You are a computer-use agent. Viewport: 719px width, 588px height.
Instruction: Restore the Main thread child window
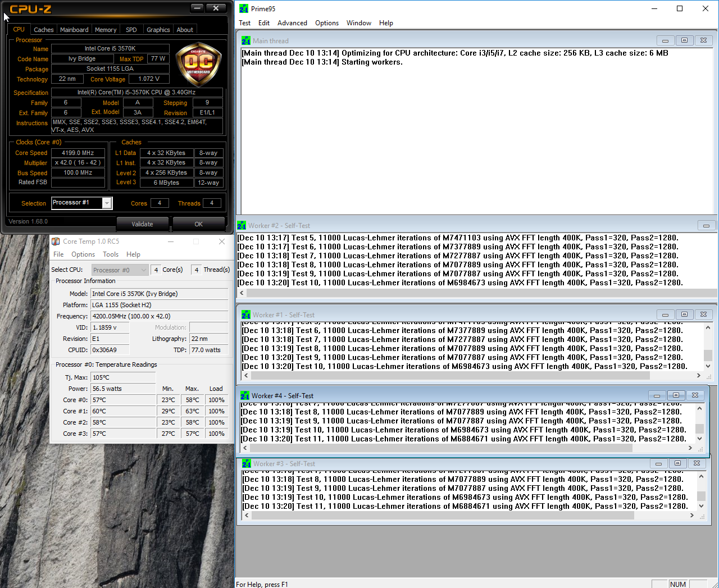pyautogui.click(x=684, y=40)
